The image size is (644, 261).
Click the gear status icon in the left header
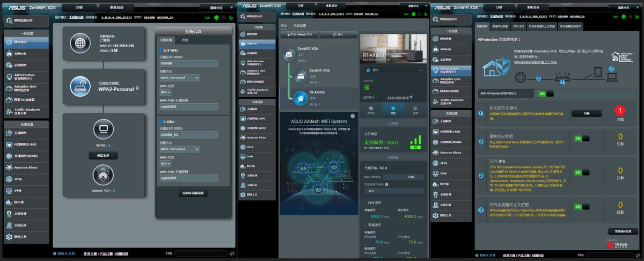[x=216, y=17]
